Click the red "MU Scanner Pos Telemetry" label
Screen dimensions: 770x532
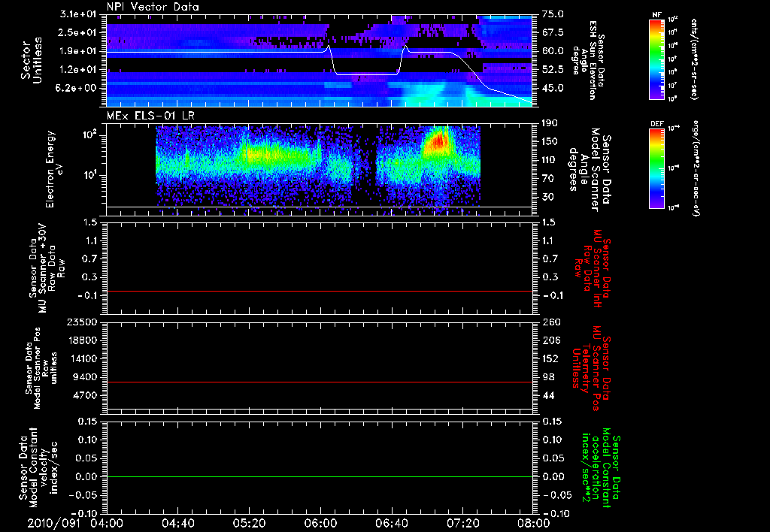pos(591,368)
